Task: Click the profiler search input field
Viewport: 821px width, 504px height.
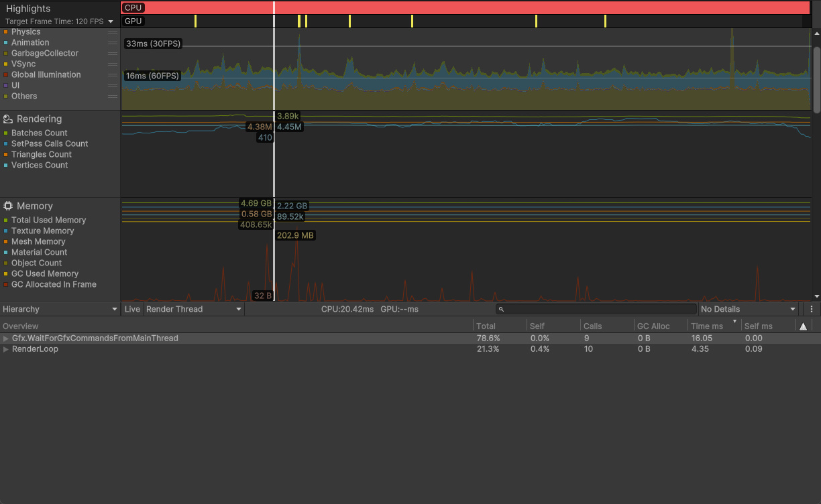Action: pyautogui.click(x=596, y=309)
